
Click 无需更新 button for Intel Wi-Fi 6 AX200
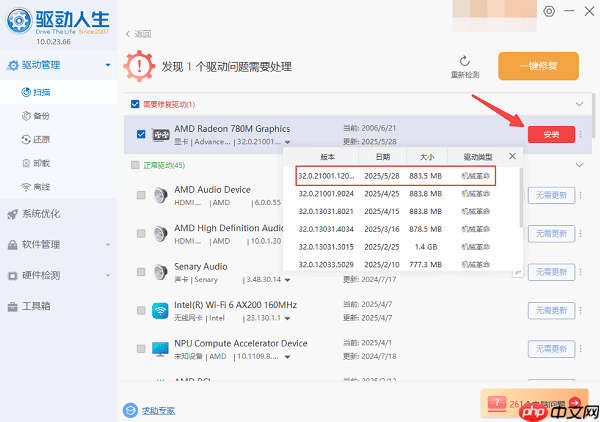coord(551,311)
